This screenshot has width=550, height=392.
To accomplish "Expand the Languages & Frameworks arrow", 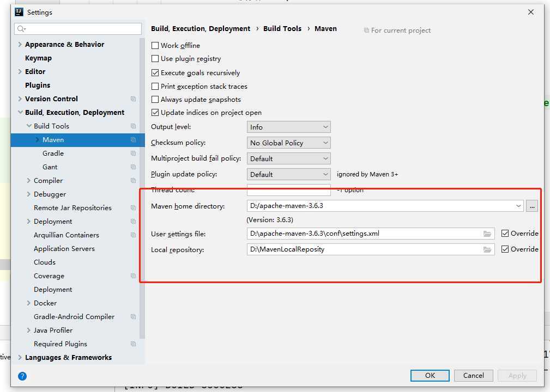I will (20, 357).
